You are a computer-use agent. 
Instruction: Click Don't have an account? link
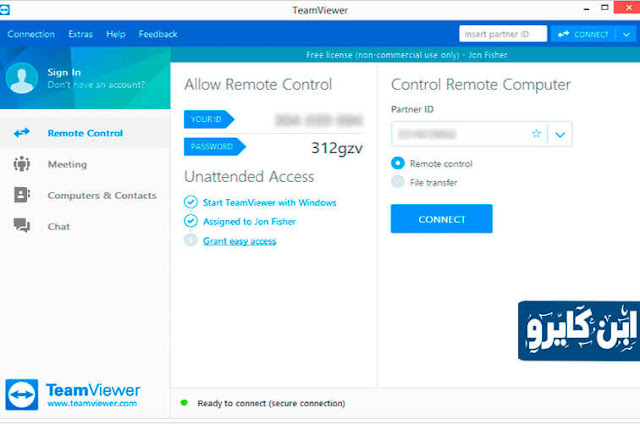pyautogui.click(x=96, y=85)
